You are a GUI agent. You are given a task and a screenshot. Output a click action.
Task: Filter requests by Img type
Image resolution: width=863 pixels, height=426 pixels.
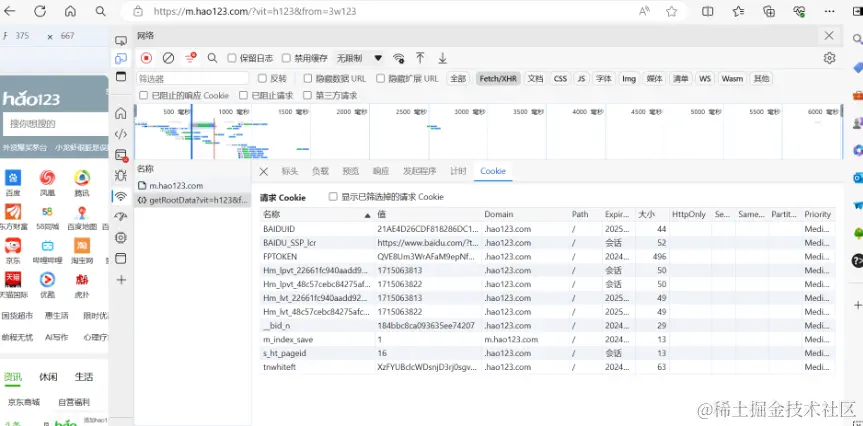click(x=629, y=79)
